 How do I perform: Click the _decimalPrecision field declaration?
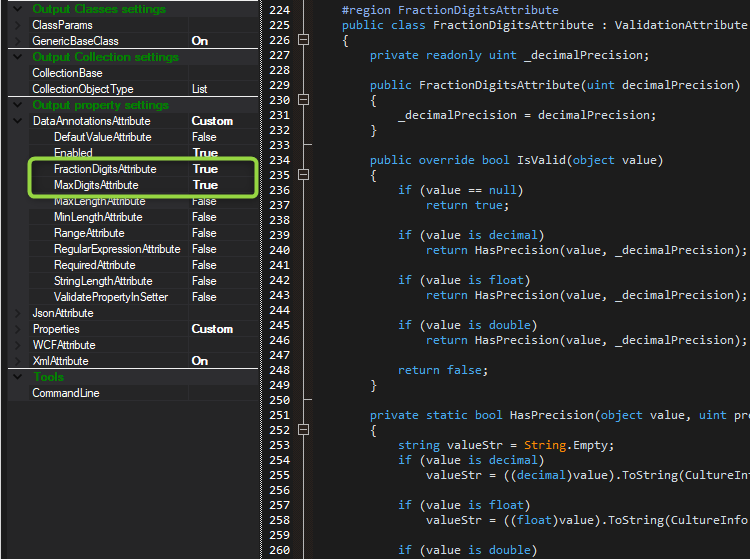tap(509, 55)
